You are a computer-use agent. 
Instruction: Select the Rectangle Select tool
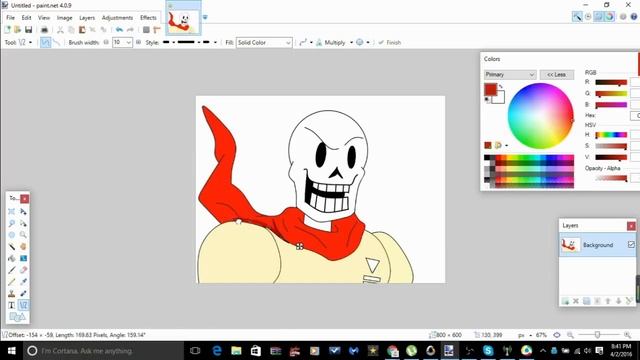(x=11, y=211)
